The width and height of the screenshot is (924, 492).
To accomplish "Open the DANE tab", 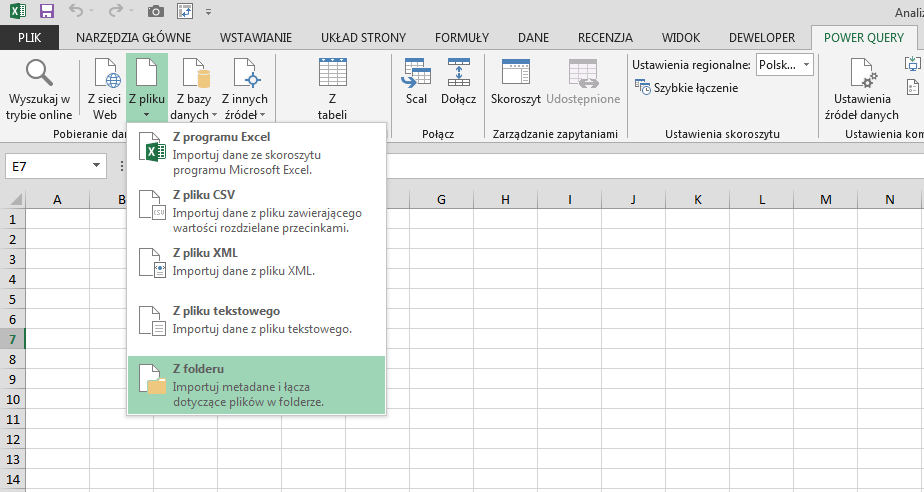I will [x=533, y=38].
